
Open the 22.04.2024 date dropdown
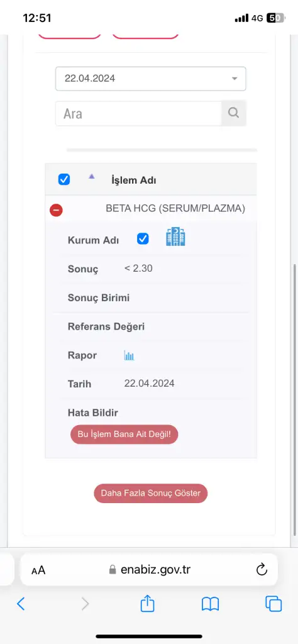pyautogui.click(x=151, y=79)
